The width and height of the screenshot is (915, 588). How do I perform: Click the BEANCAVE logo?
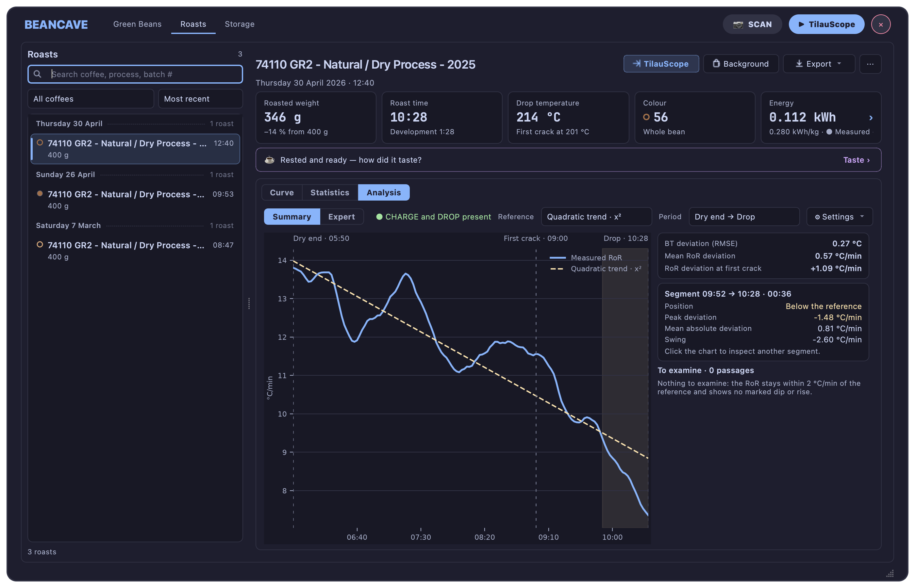pos(56,24)
